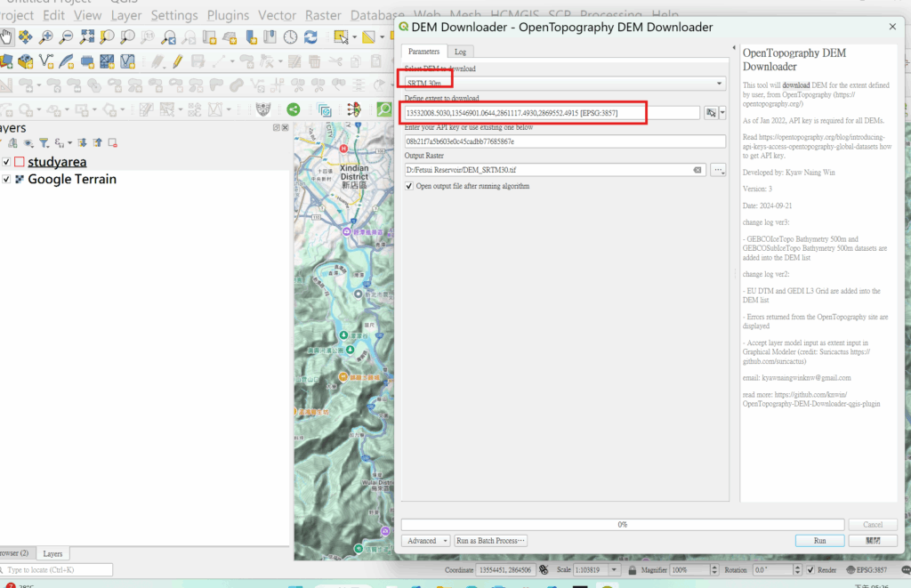911x588 pixels.
Task: Click the Zoom Full extent icon
Action: tap(87, 37)
